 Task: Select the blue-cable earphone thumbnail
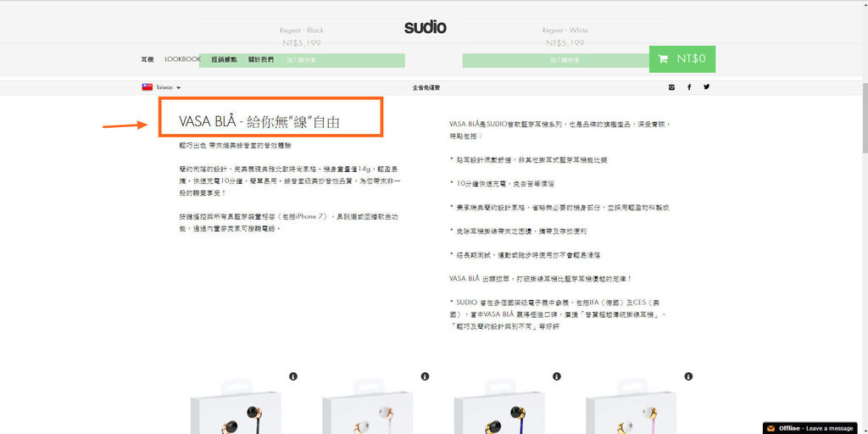pyautogui.click(x=500, y=407)
